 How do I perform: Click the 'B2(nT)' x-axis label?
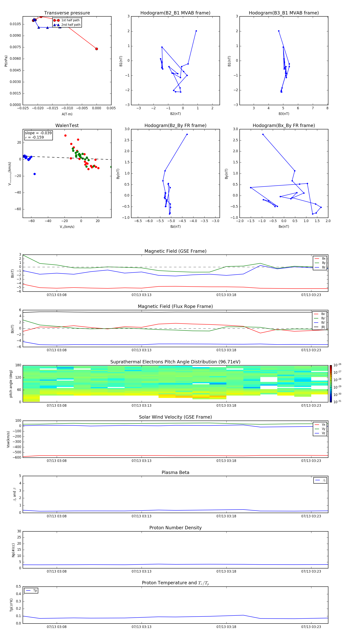pos(175,114)
